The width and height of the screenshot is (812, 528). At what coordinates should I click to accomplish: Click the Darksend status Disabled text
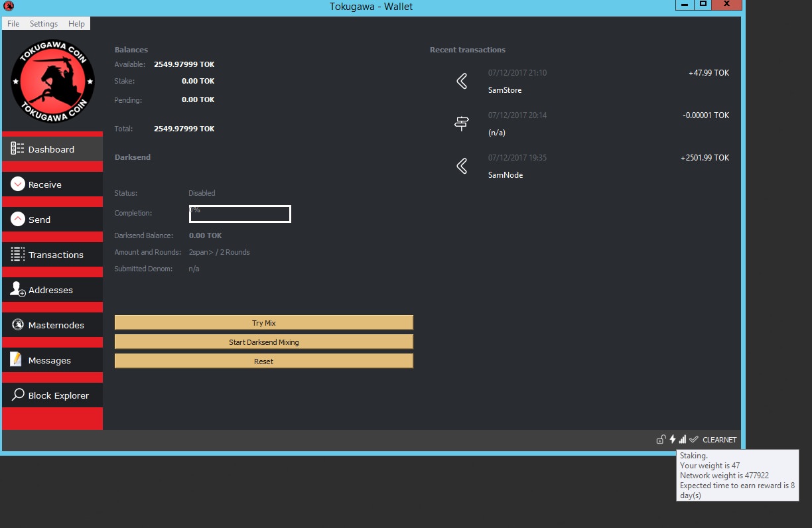click(x=202, y=193)
